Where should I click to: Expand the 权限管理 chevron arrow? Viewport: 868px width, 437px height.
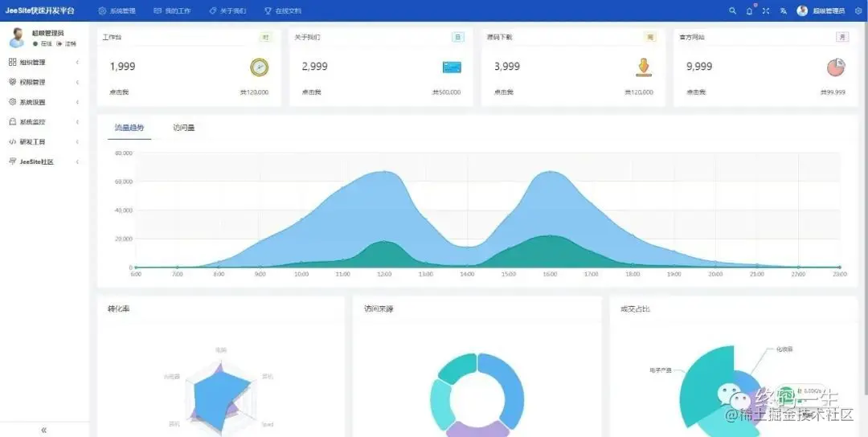(x=77, y=82)
